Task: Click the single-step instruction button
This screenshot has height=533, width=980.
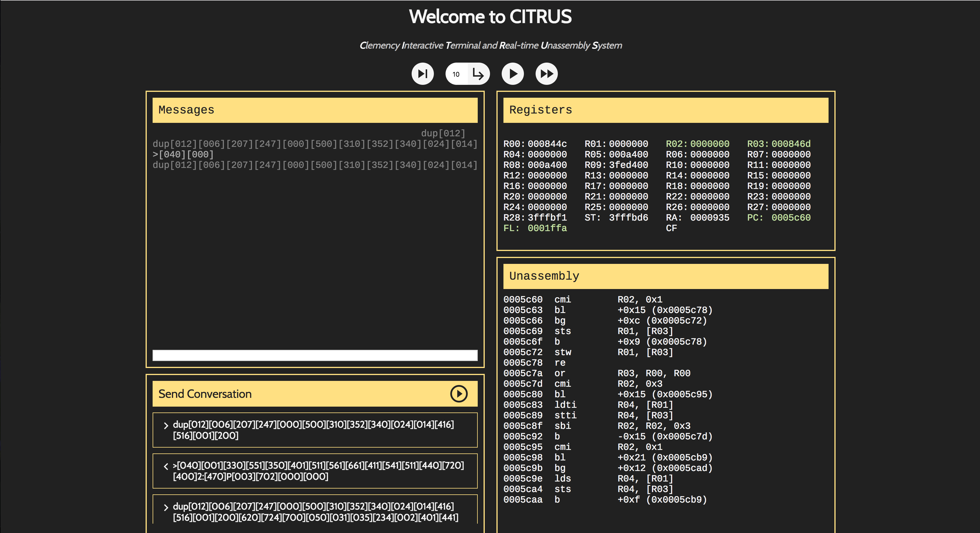Action: [422, 73]
